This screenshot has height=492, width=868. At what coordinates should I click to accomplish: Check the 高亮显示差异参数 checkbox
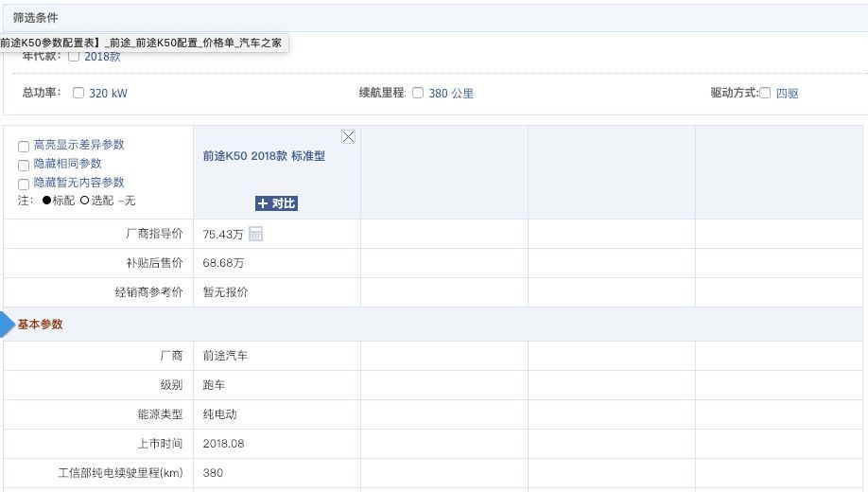click(24, 146)
